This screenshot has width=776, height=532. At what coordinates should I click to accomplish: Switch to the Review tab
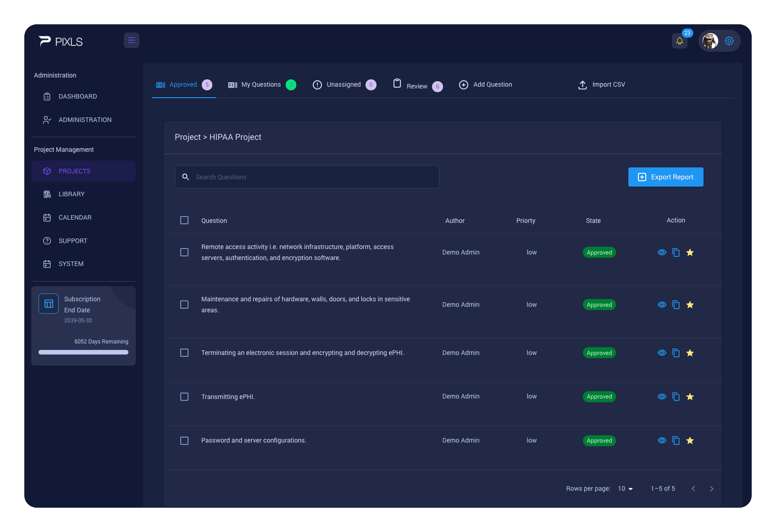pyautogui.click(x=418, y=85)
